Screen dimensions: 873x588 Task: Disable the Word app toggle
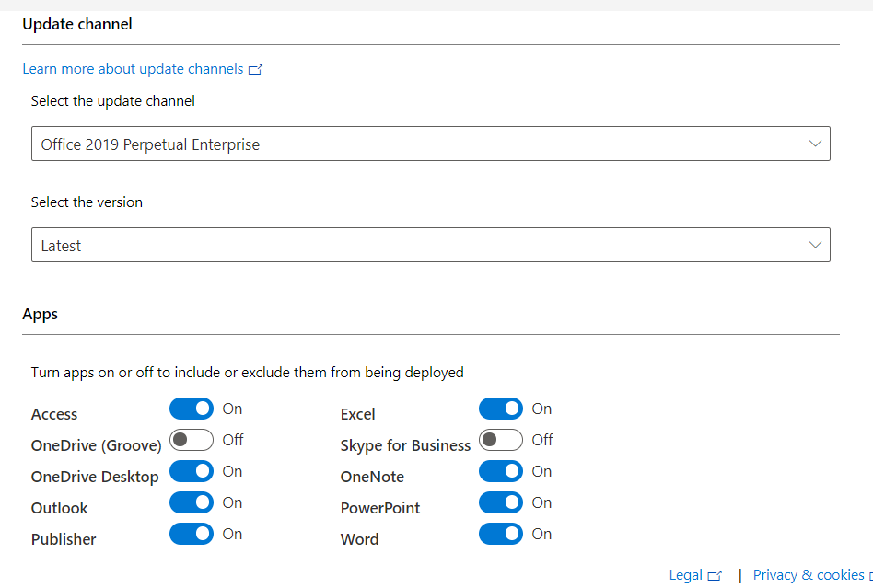pyautogui.click(x=501, y=534)
